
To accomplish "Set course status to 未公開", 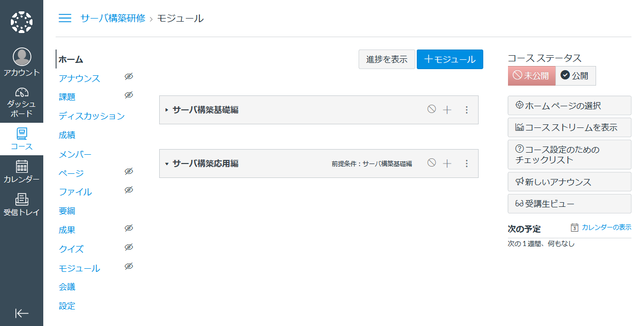I will [532, 75].
